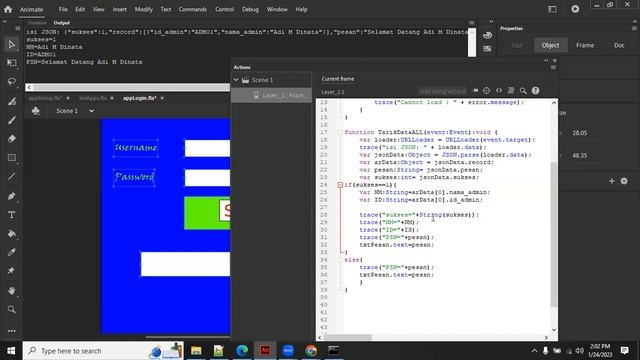Go to the Home screen icon
This screenshot has height=360, width=640.
[x=8, y=9]
